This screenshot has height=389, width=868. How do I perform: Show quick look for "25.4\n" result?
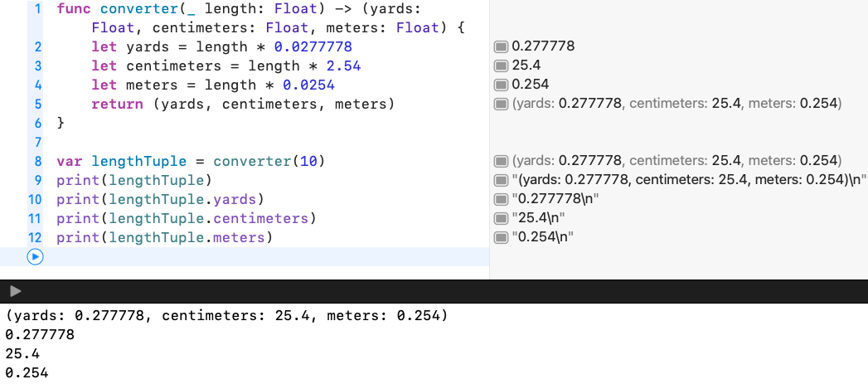[501, 218]
